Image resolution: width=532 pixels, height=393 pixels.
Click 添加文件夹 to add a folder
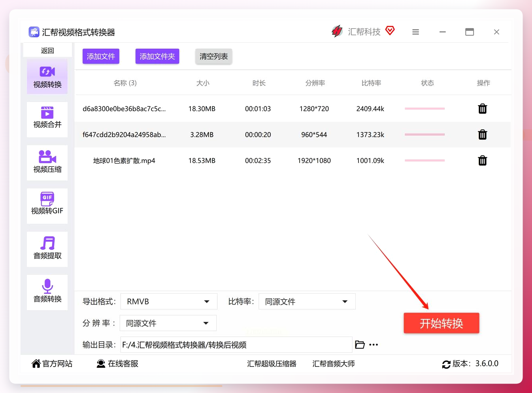157,56
